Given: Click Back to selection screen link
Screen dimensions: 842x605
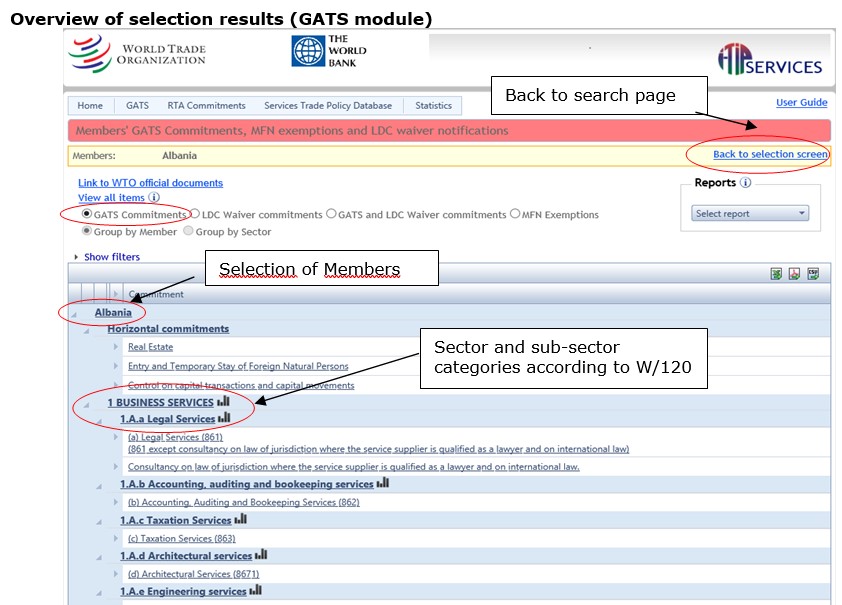Looking at the screenshot, I should [x=770, y=154].
